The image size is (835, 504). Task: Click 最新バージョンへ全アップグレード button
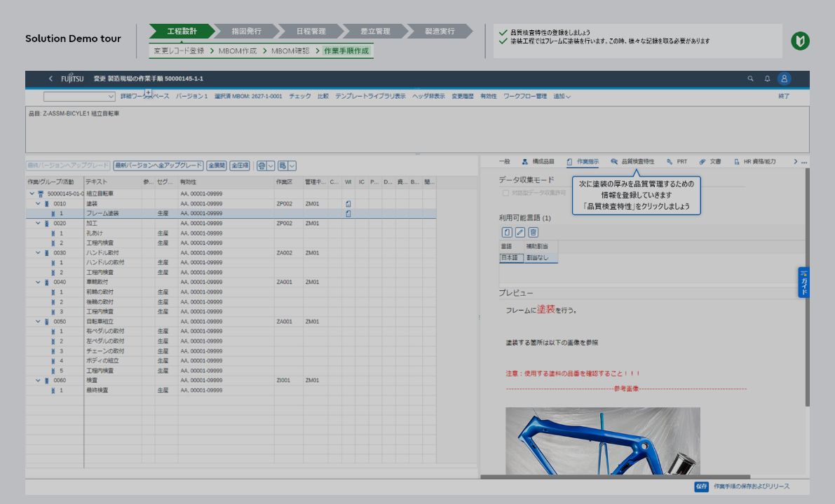158,165
